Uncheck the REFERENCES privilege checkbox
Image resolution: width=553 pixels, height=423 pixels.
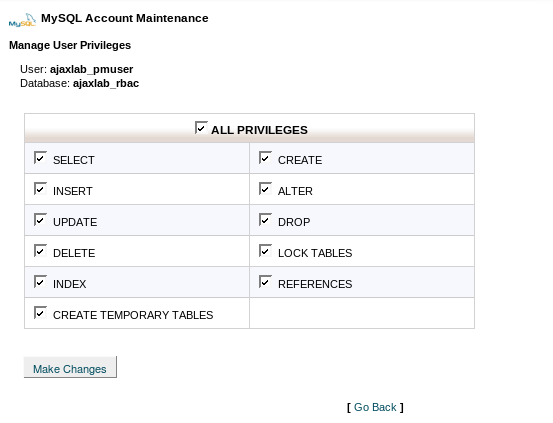(x=265, y=282)
